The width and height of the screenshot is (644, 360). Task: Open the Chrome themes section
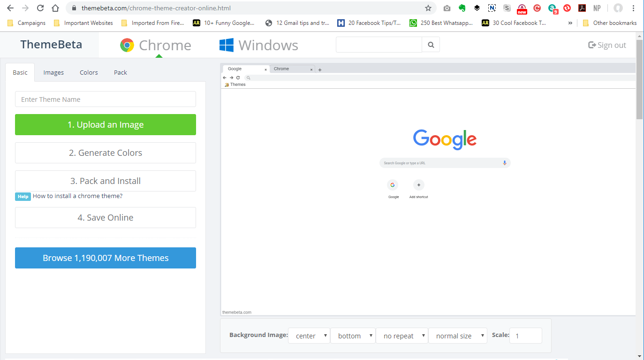click(156, 45)
